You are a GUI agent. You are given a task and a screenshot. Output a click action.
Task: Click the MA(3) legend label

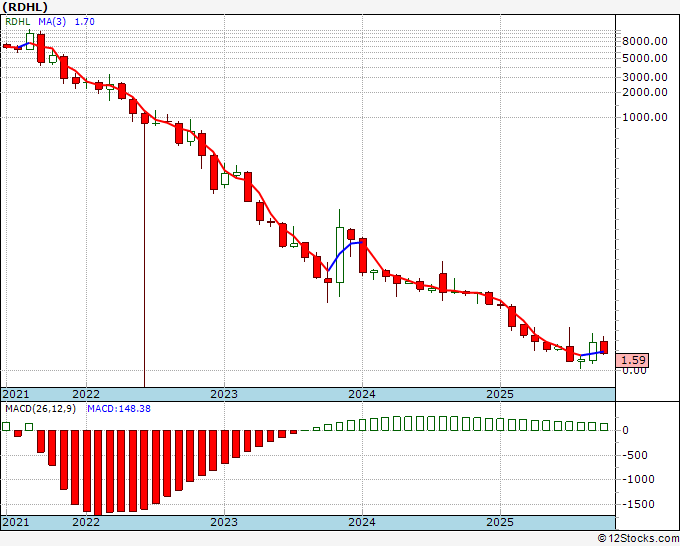pos(52,22)
